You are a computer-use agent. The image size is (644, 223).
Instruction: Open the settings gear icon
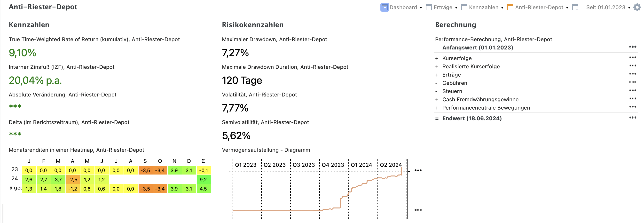click(637, 8)
